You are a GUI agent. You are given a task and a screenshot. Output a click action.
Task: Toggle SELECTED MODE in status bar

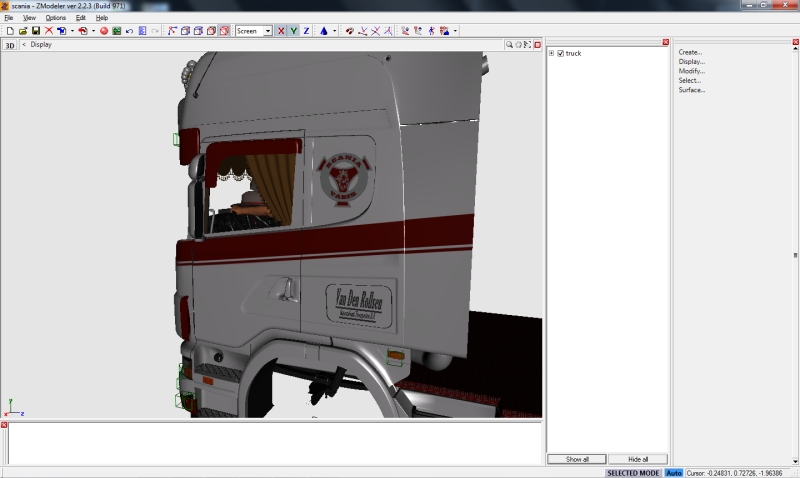[634, 472]
